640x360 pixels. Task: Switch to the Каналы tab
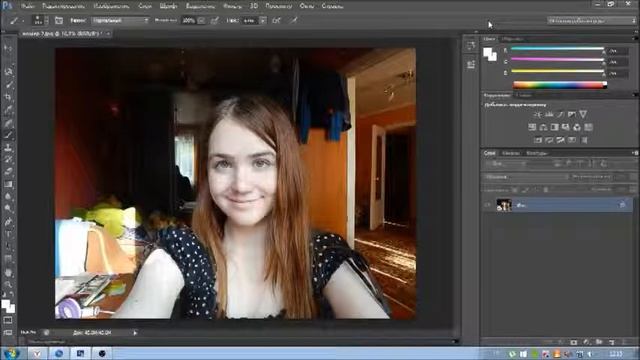[511, 153]
